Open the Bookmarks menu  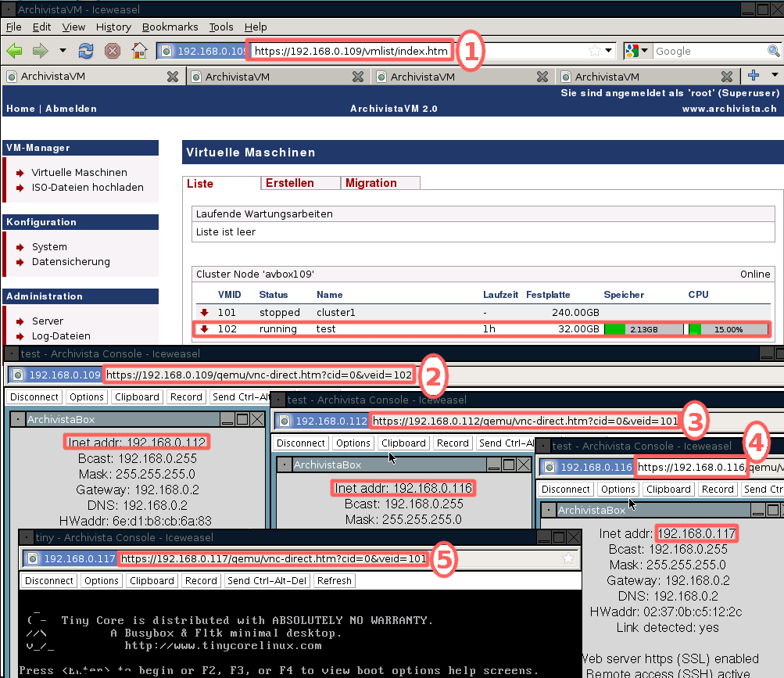coord(170,27)
